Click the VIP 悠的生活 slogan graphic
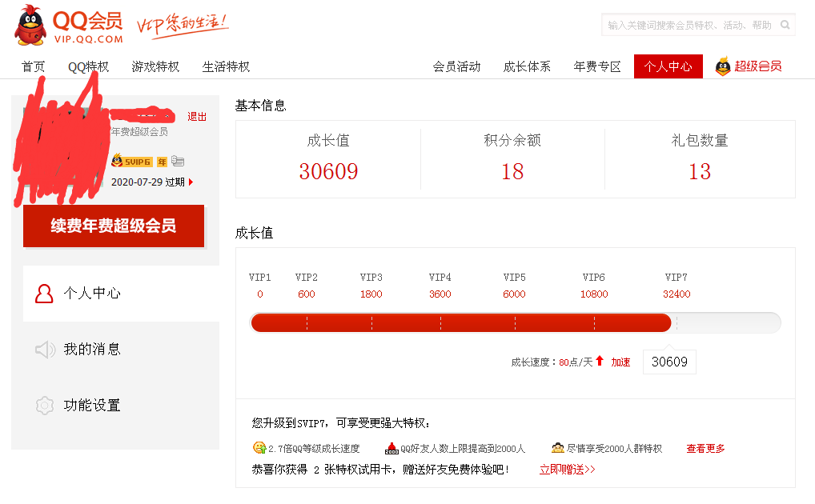 click(182, 26)
